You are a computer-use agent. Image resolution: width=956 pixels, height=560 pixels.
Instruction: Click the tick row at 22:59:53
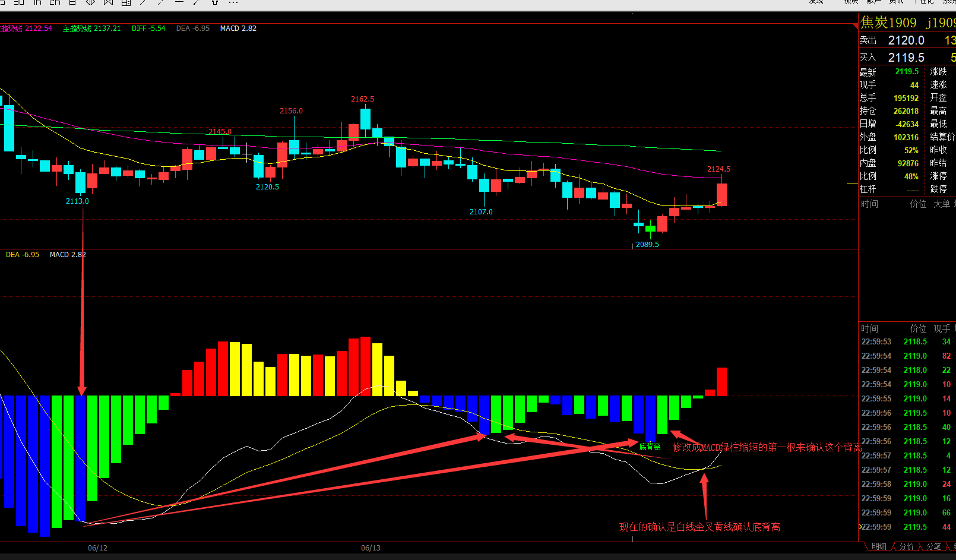[907, 342]
